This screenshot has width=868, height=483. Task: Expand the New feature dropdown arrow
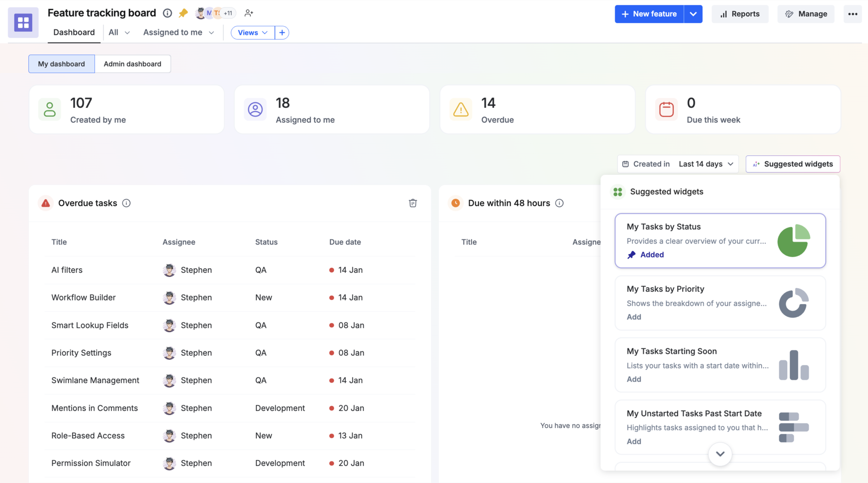point(693,14)
